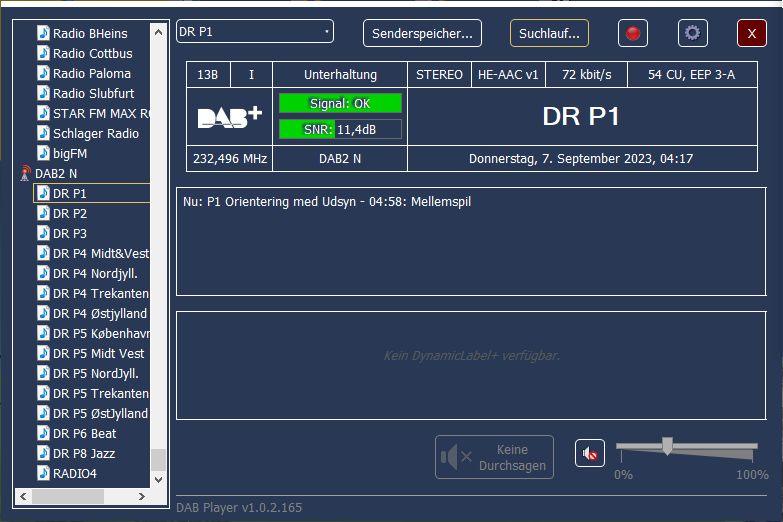Click the DAB+ logo
This screenshot has height=522, width=783.
point(230,117)
